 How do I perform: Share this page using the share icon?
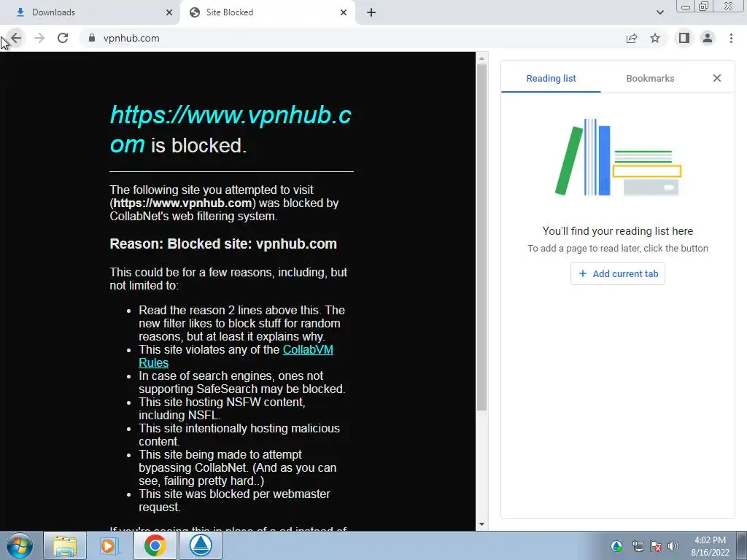(632, 38)
